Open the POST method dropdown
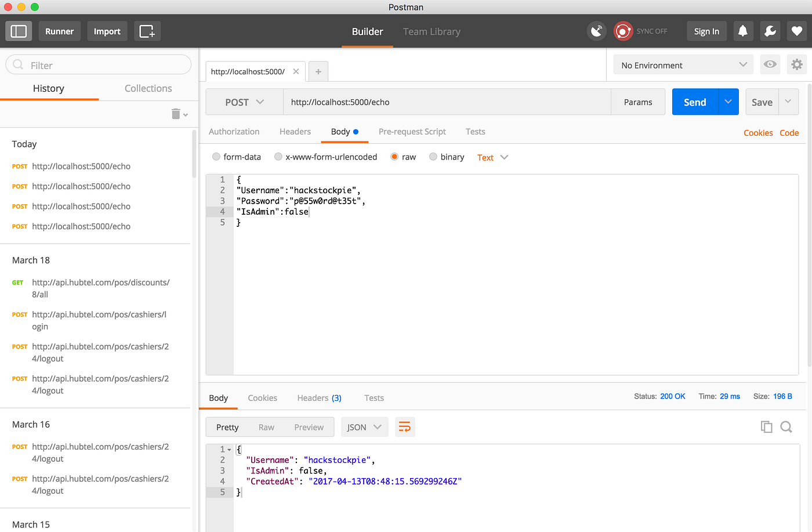This screenshot has width=812, height=532. click(244, 102)
